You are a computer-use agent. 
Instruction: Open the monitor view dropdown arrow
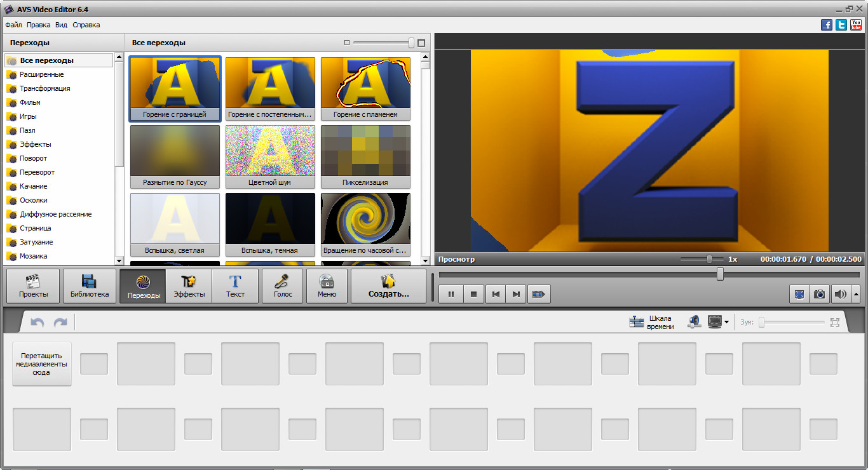[727, 323]
